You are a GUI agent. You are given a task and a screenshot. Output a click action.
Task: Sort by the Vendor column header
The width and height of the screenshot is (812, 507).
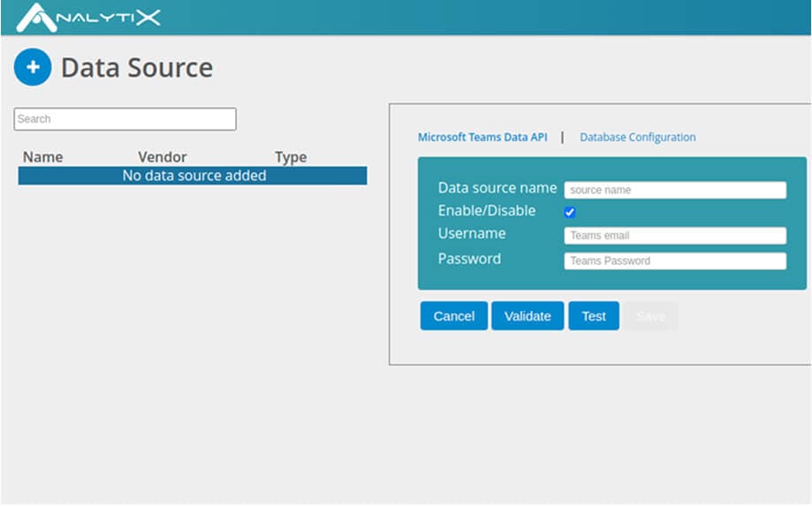pos(162,157)
